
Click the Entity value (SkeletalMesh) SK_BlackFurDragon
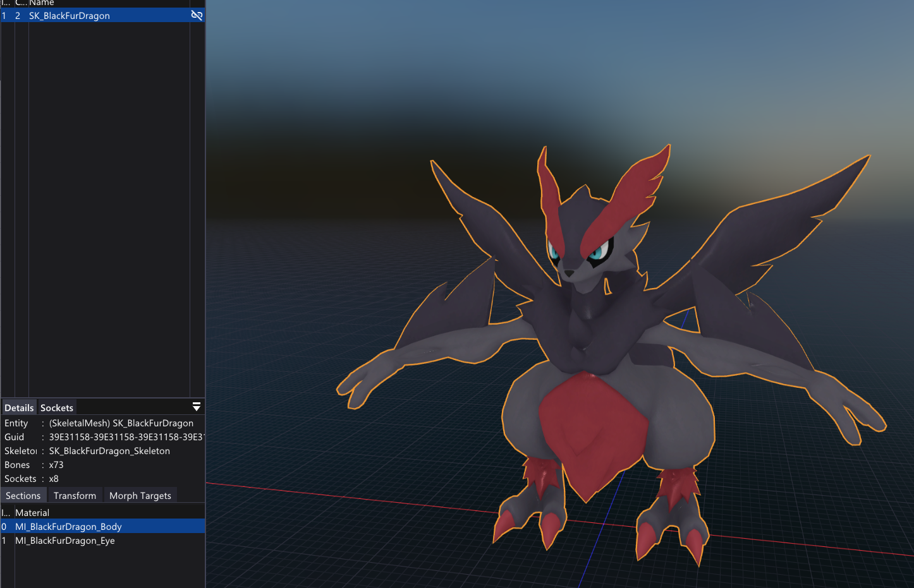tap(121, 423)
